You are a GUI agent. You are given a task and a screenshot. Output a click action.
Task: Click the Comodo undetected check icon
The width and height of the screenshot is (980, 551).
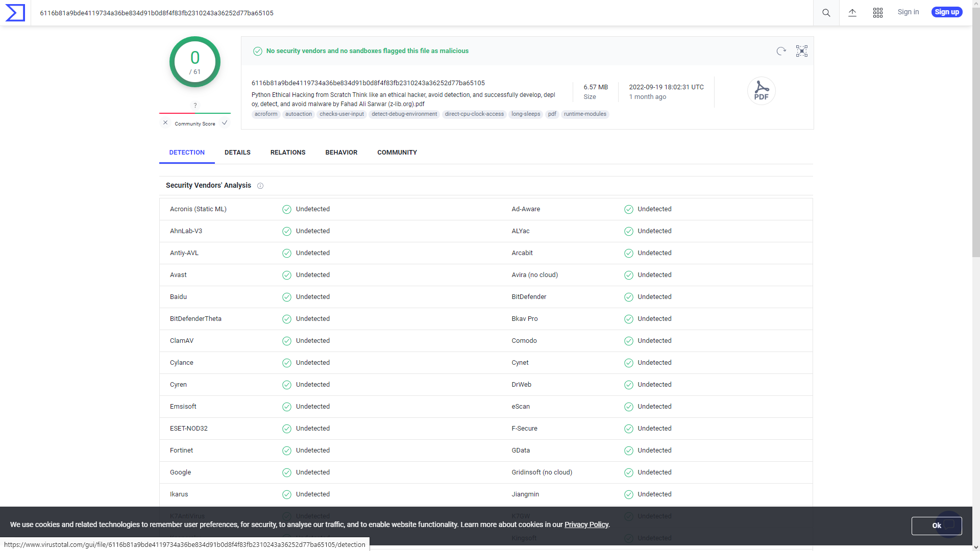click(x=629, y=341)
